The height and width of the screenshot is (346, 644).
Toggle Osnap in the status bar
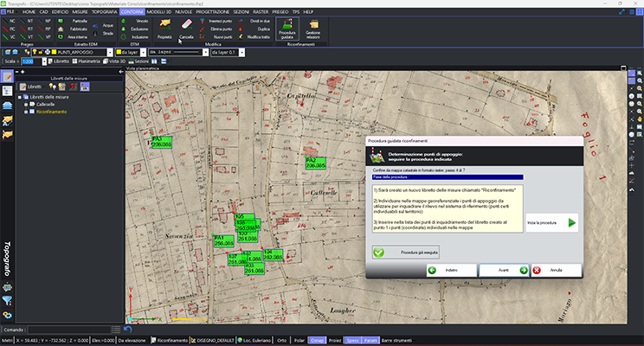317,341
